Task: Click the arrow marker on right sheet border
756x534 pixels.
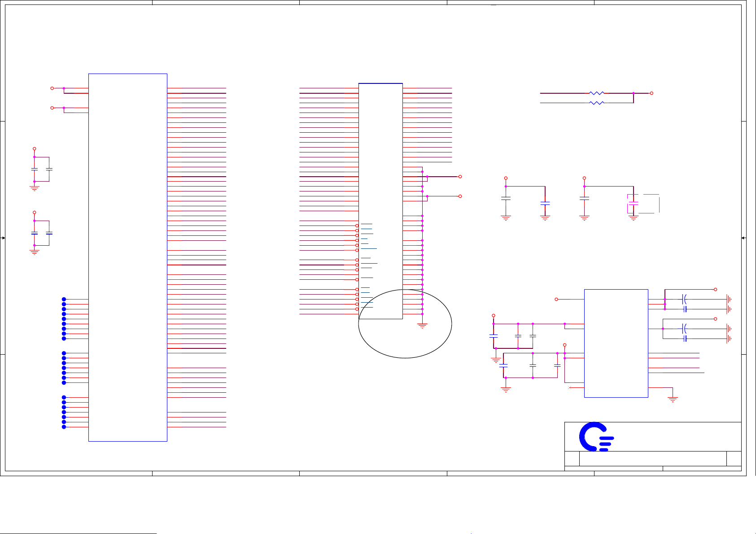Action: coord(743,238)
